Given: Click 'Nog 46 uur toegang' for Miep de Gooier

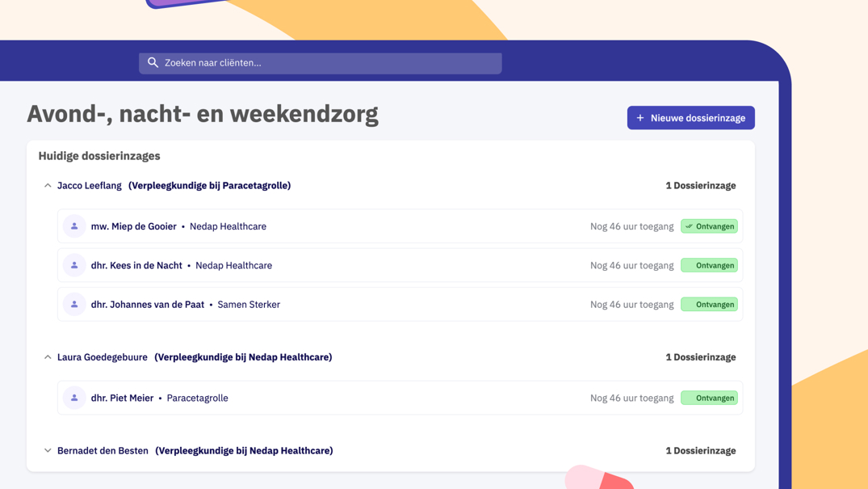Looking at the screenshot, I should (x=631, y=226).
